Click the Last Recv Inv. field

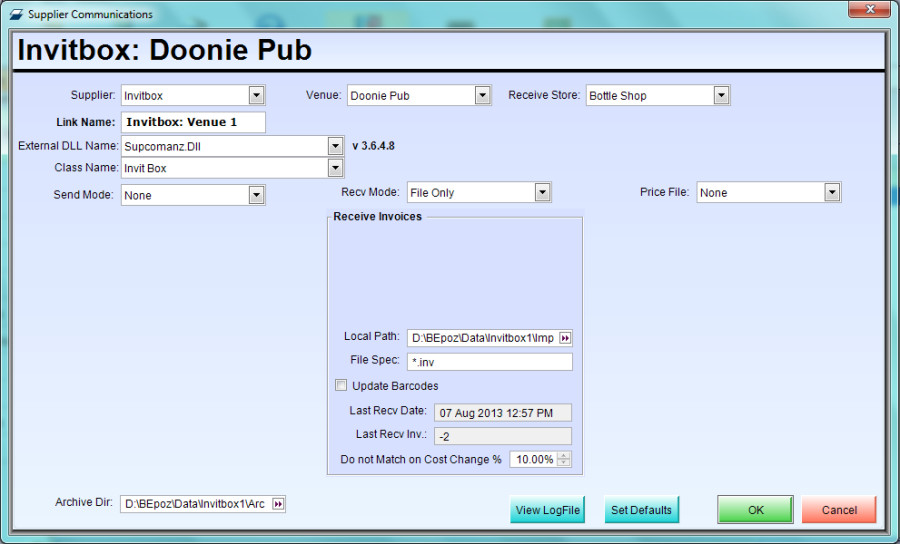pos(503,436)
